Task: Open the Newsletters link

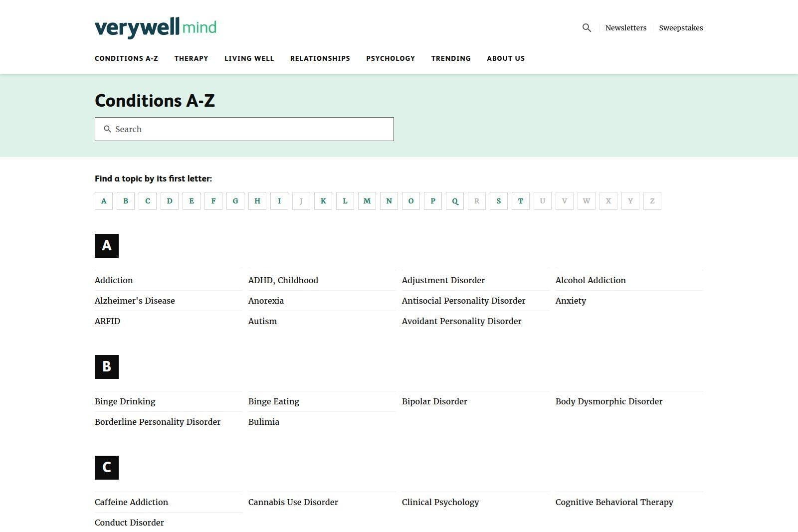Action: coord(626,28)
